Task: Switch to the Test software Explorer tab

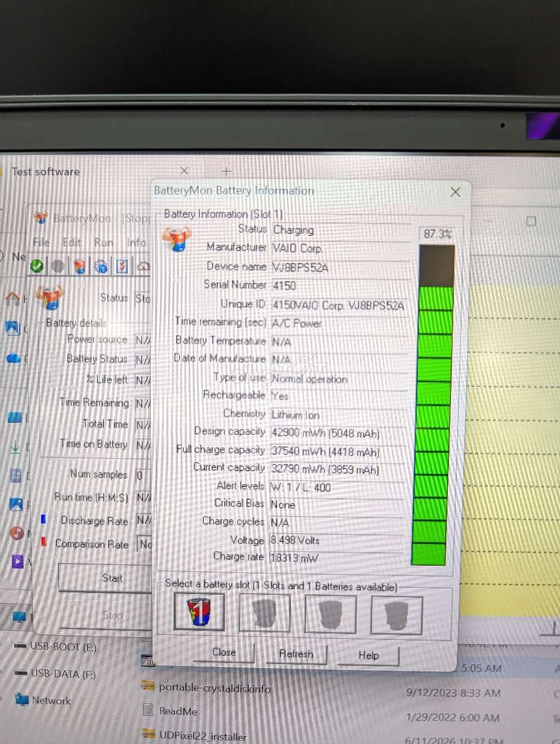Action: click(x=46, y=171)
